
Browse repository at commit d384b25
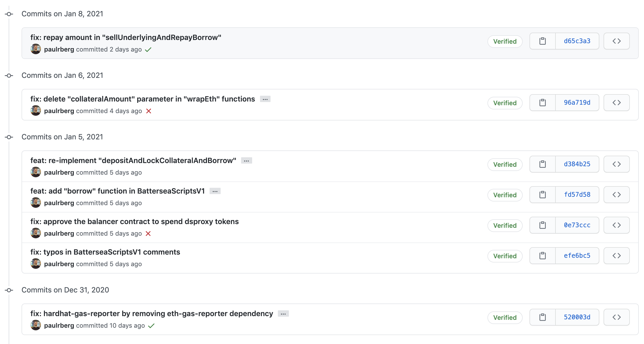[x=616, y=164]
